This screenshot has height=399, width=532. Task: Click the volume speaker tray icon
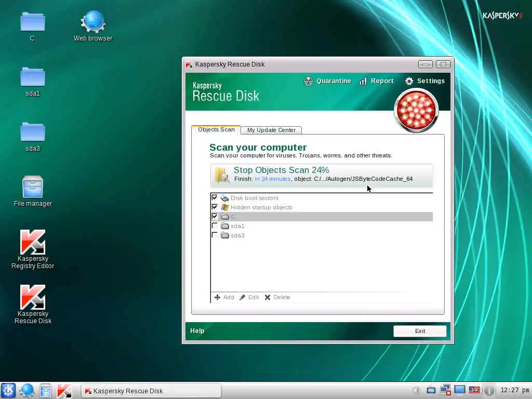pyautogui.click(x=416, y=391)
